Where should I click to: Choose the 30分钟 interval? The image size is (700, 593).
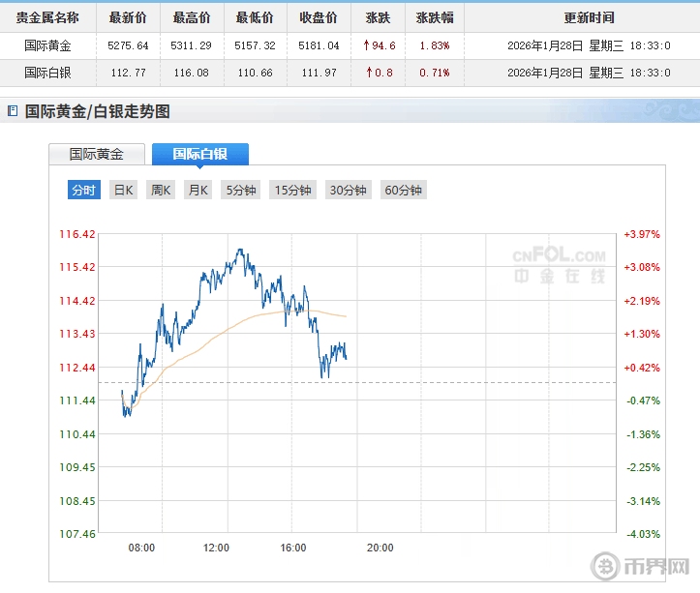coord(348,191)
